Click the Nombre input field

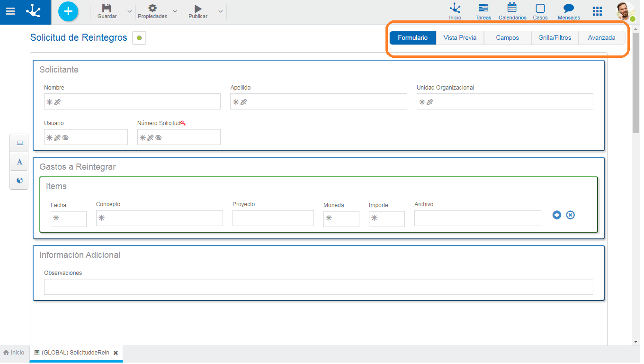point(132,101)
